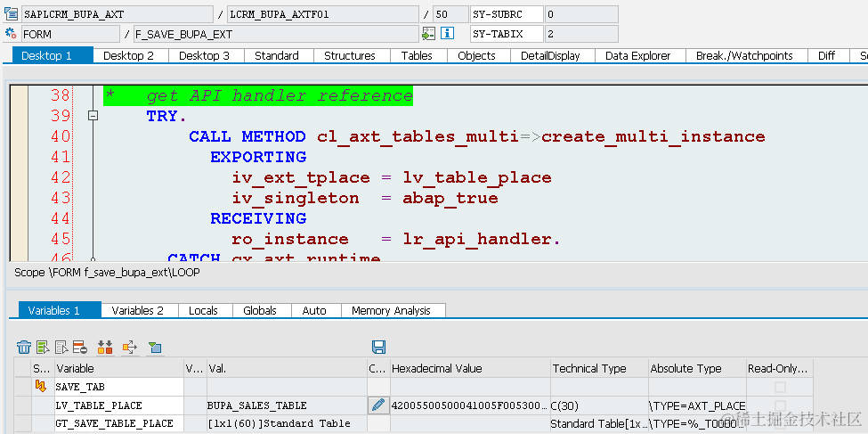868x434 pixels.
Task: Click the SY-TABIX field name
Action: click(506, 35)
